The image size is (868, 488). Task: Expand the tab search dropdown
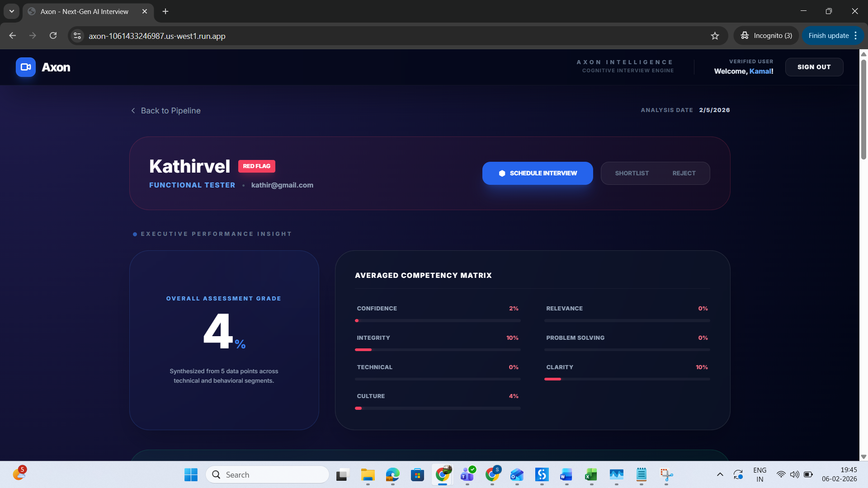[x=12, y=11]
